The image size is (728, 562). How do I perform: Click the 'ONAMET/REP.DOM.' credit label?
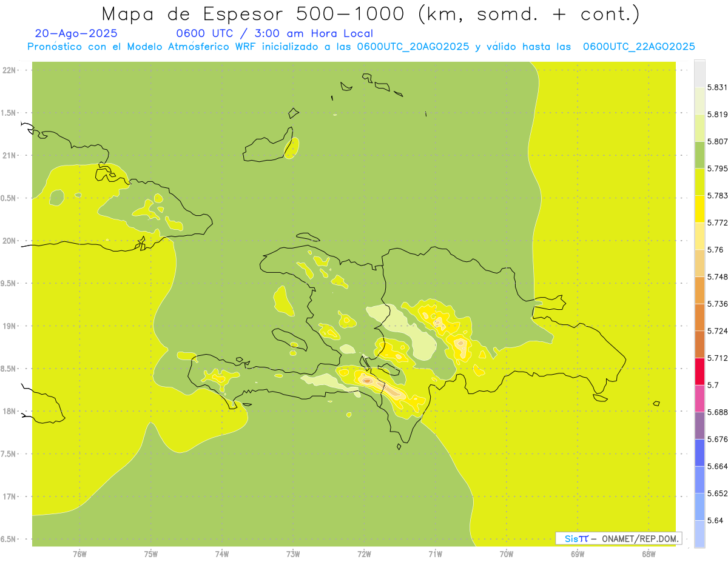(641, 538)
